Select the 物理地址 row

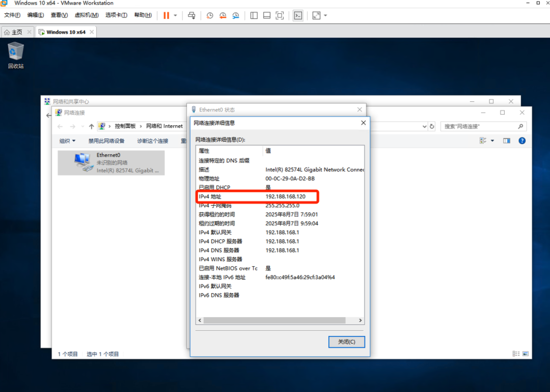[x=280, y=179]
